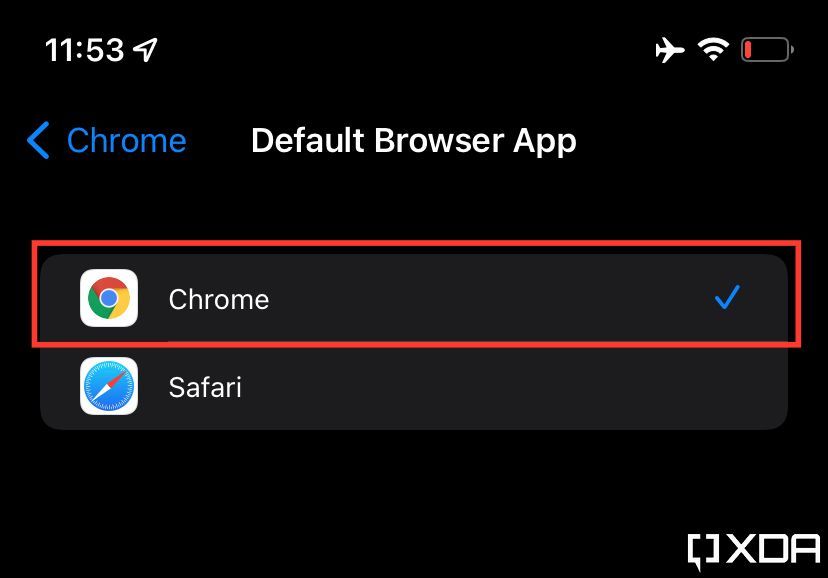This screenshot has width=828, height=578.
Task: Tap the battery indicator icon
Action: click(x=765, y=48)
